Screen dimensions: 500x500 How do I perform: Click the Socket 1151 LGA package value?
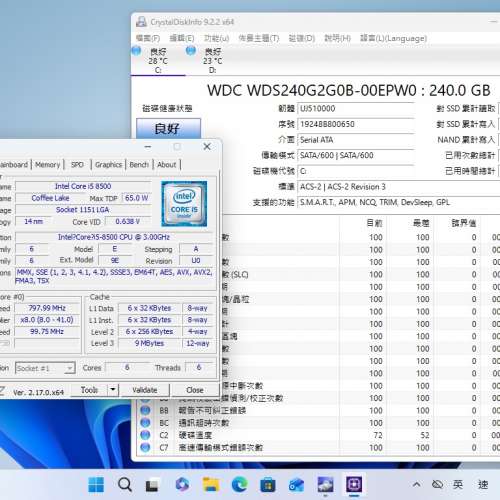click(x=83, y=210)
